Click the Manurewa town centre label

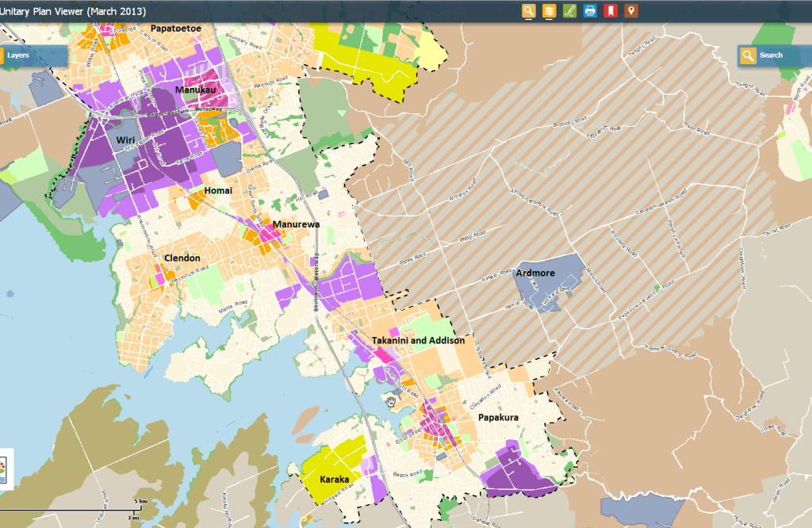tap(296, 224)
